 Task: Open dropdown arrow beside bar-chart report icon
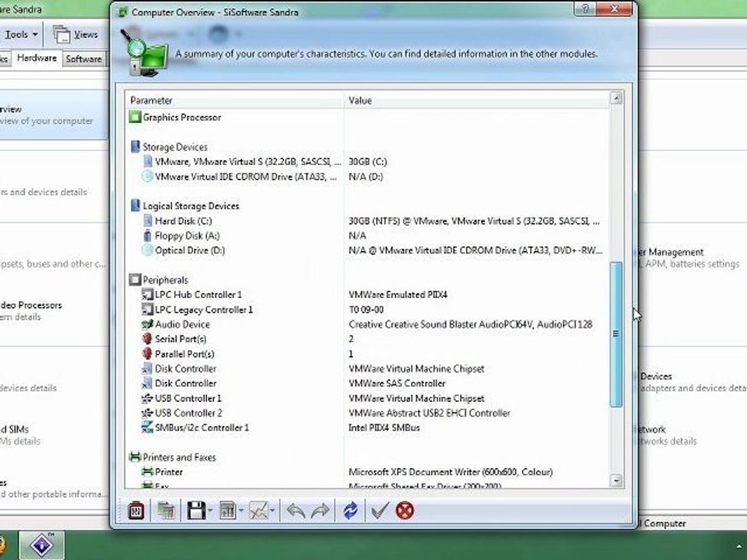tap(241, 511)
